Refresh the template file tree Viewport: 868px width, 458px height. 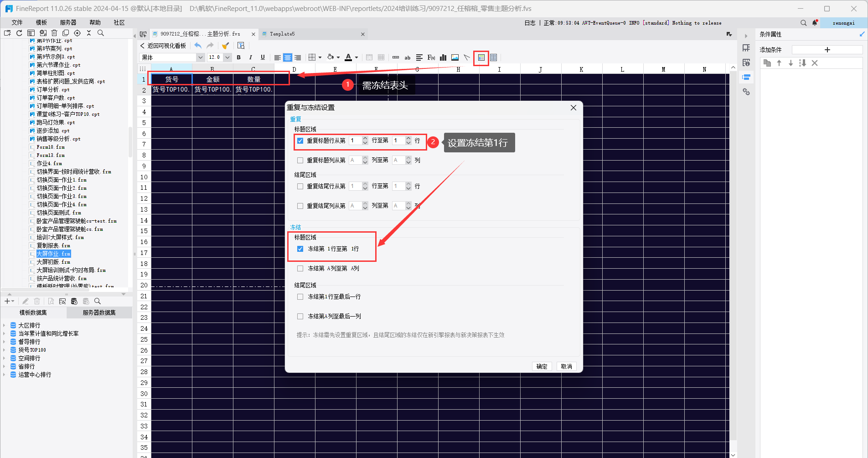(19, 33)
